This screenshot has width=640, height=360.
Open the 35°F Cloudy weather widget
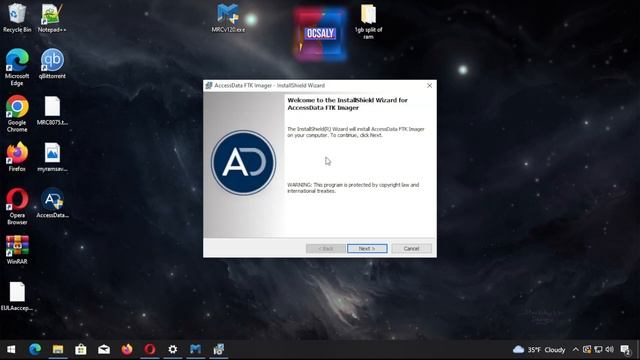point(540,349)
